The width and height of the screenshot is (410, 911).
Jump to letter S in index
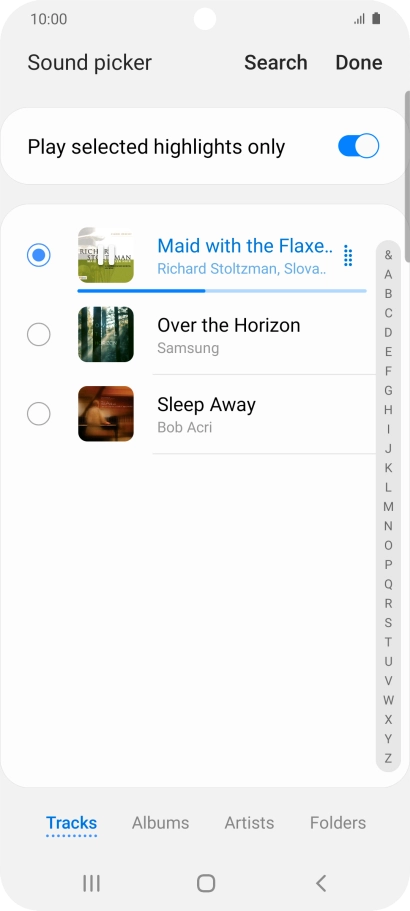pos(388,623)
